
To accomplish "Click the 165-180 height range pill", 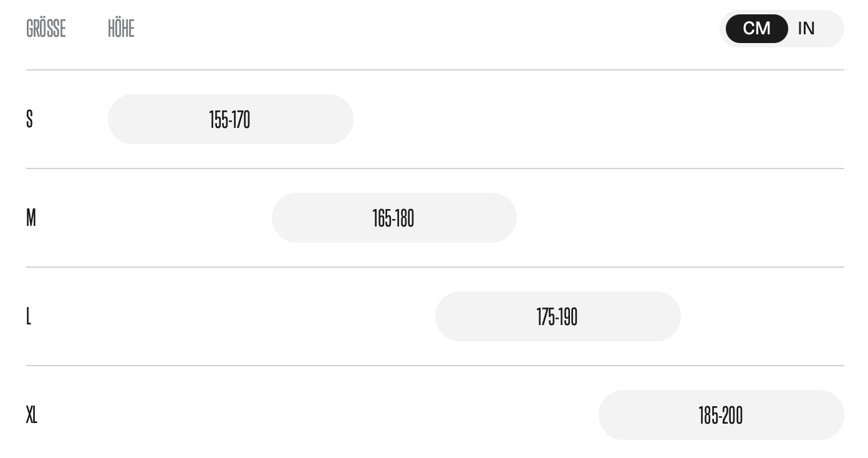I will point(394,218).
